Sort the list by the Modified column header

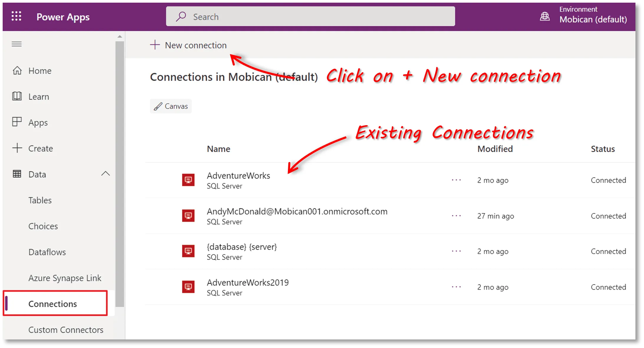coord(495,149)
